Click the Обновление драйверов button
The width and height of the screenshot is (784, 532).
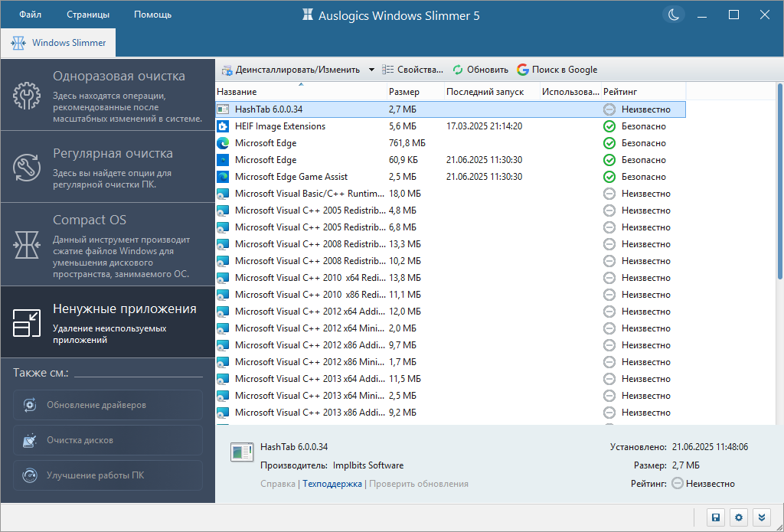click(108, 405)
